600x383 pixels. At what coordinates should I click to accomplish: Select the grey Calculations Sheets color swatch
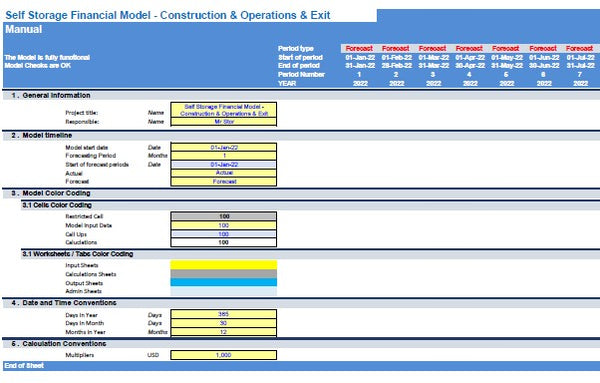click(x=223, y=274)
